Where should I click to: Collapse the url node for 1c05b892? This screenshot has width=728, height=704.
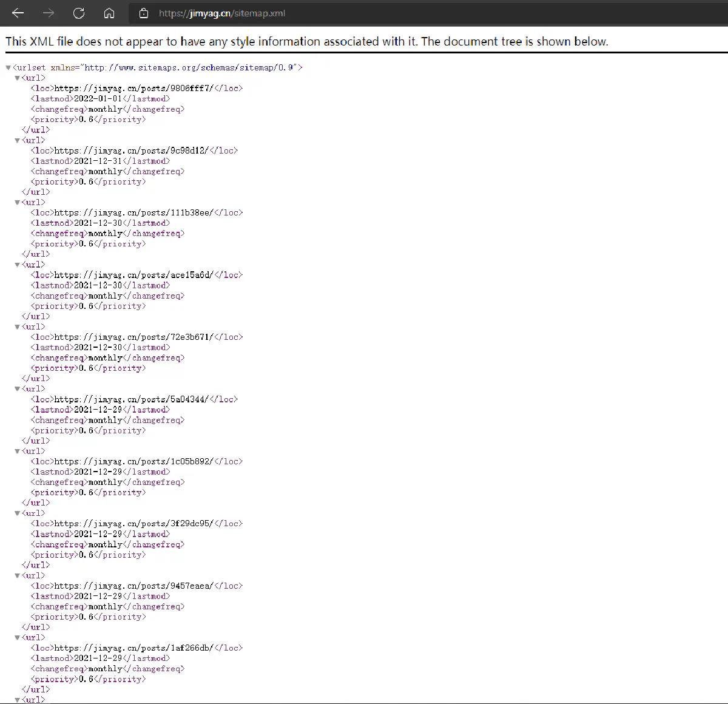(17, 452)
